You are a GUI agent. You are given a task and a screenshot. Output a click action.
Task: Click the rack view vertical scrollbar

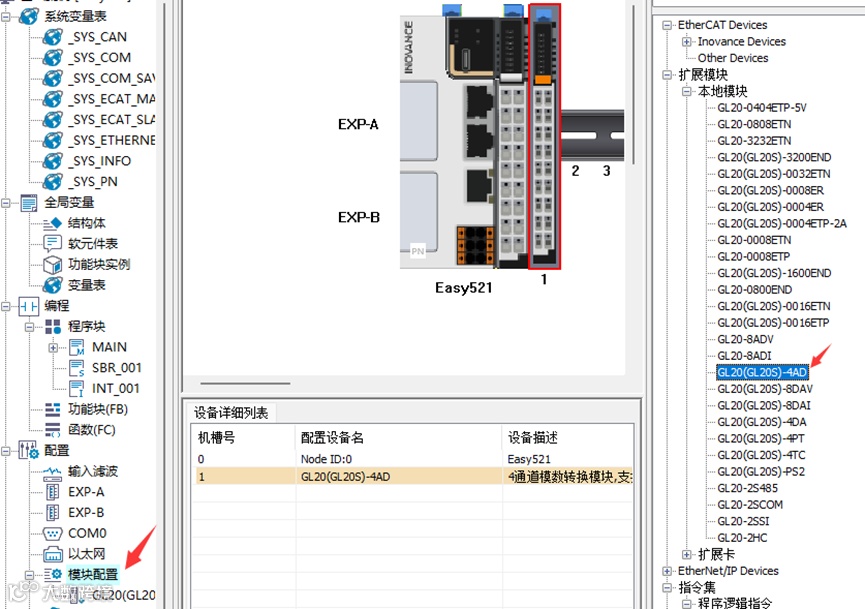pos(633,86)
